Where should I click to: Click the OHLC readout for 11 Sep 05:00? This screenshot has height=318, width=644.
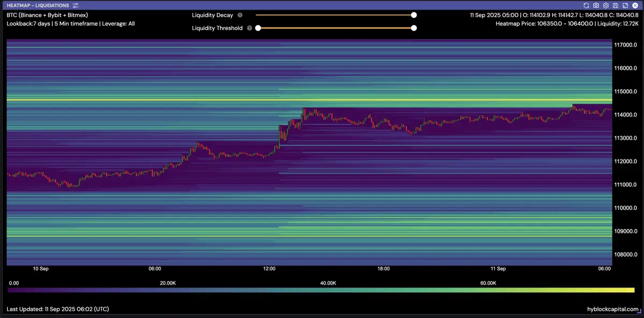click(x=554, y=16)
